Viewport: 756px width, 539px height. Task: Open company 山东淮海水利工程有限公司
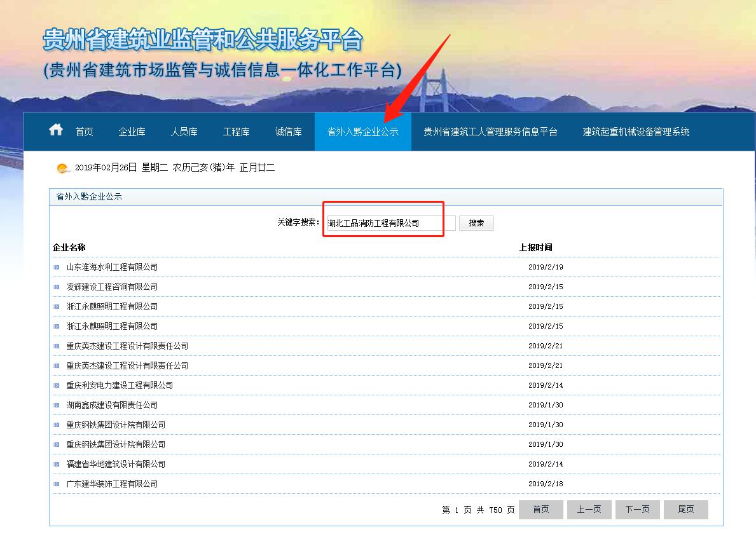coord(112,267)
